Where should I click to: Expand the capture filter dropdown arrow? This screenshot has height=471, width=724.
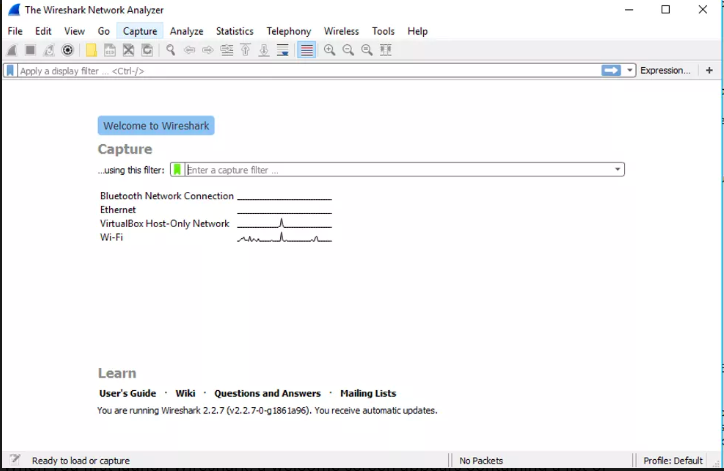tap(617, 169)
